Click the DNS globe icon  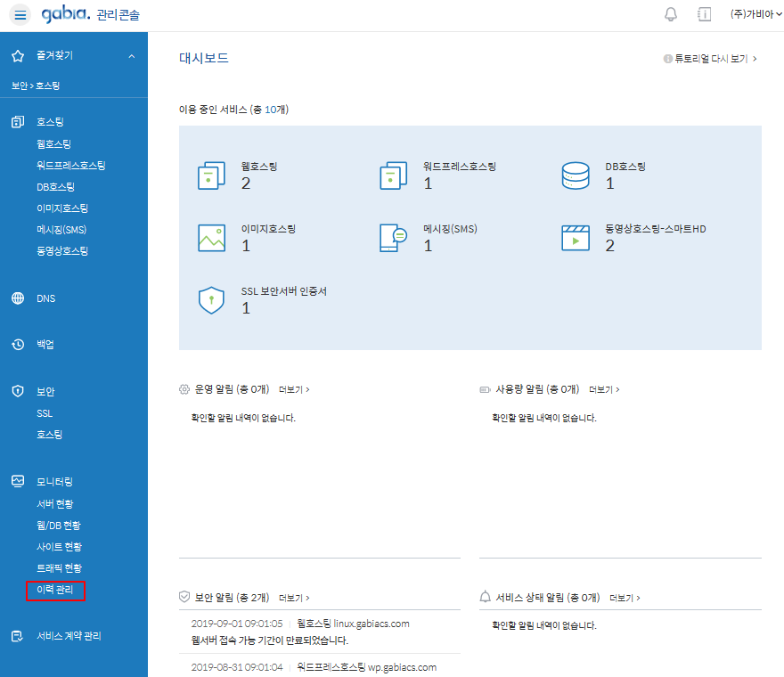coord(18,298)
